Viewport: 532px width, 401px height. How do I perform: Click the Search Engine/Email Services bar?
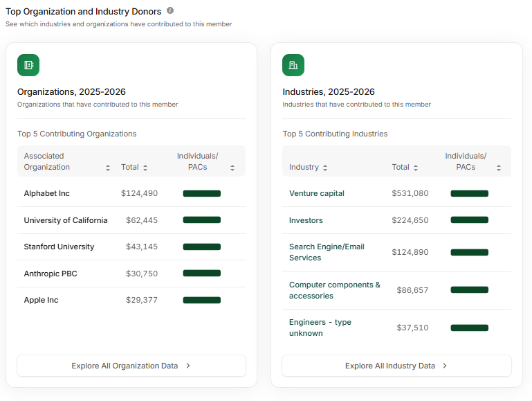(470, 252)
